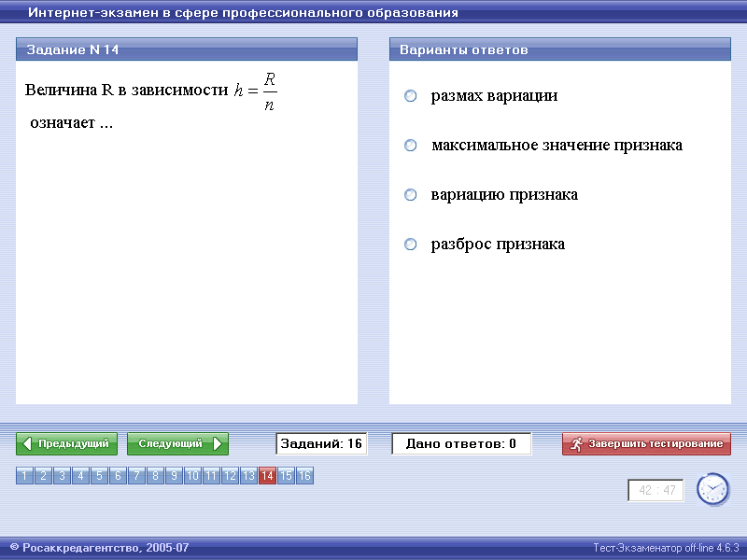Select answer "размах вариации" radio button
Image resolution: width=747 pixels, height=560 pixels.
(x=410, y=96)
